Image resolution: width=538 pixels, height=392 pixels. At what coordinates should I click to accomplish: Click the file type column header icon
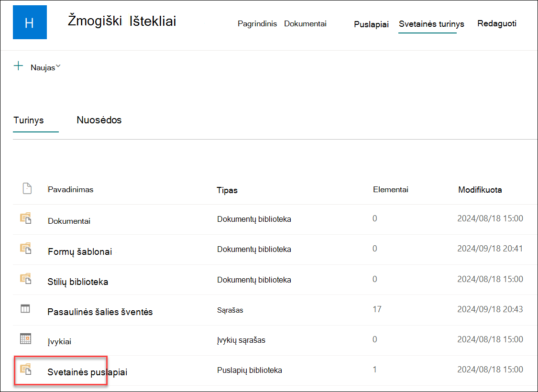click(x=27, y=188)
